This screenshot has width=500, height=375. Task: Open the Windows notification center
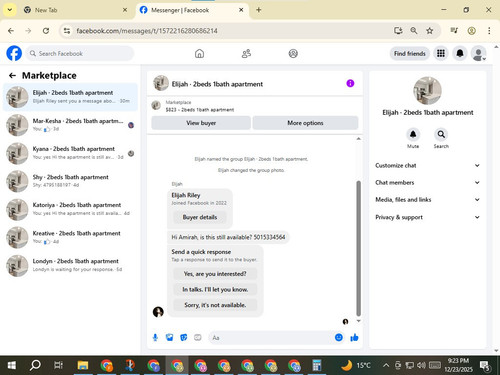tap(484, 366)
